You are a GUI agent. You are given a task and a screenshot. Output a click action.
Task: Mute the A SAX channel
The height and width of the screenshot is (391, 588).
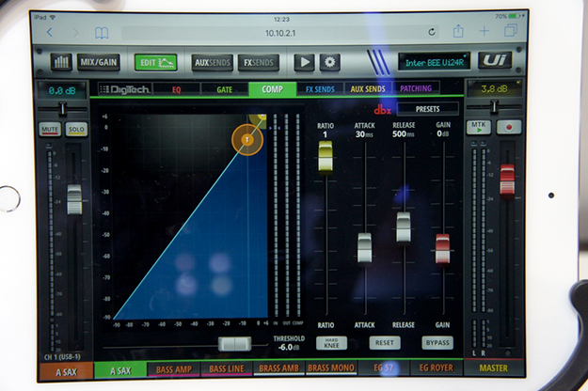point(50,129)
